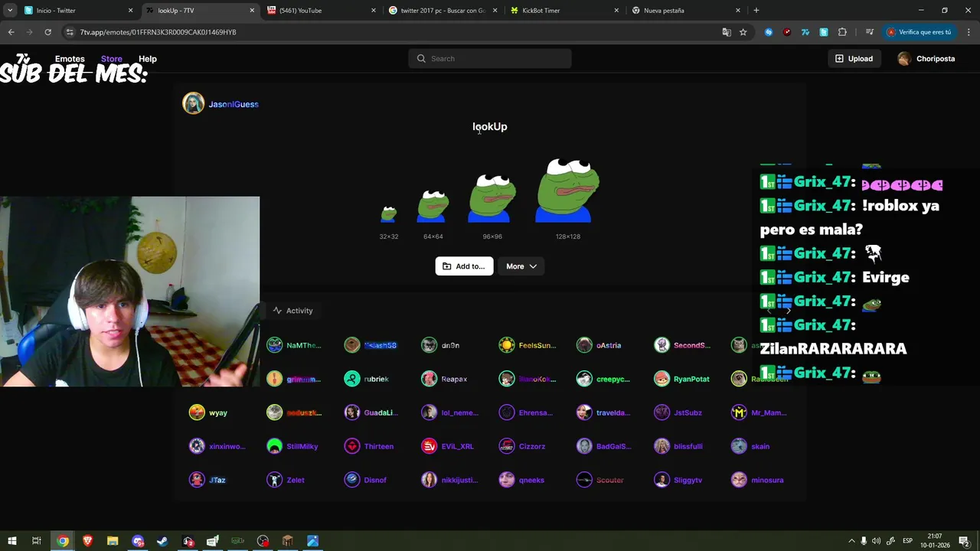Image resolution: width=980 pixels, height=551 pixels.
Task: Open the Chrome extensions puzzle icon
Action: point(842,32)
